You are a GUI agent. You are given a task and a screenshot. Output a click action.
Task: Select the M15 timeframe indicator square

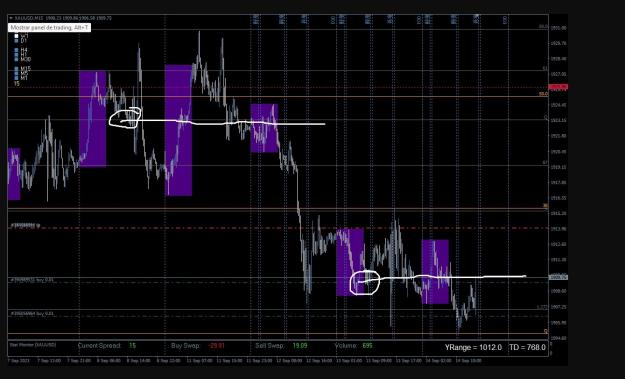pyautogui.click(x=16, y=69)
